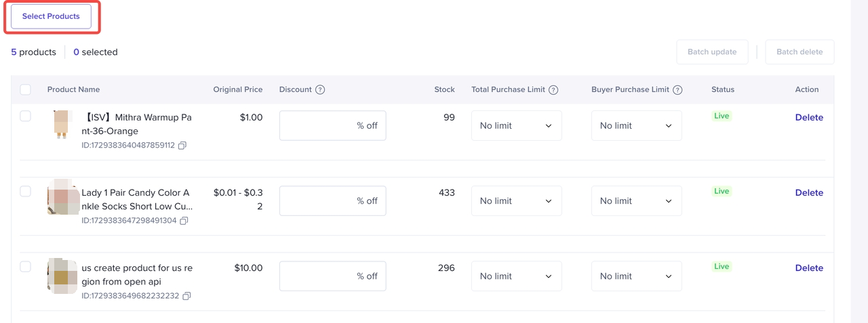Screen dimensions: 868x323
Task: Open Total Purchase Limit dropdown for Mithra Pant
Action: pos(516,126)
